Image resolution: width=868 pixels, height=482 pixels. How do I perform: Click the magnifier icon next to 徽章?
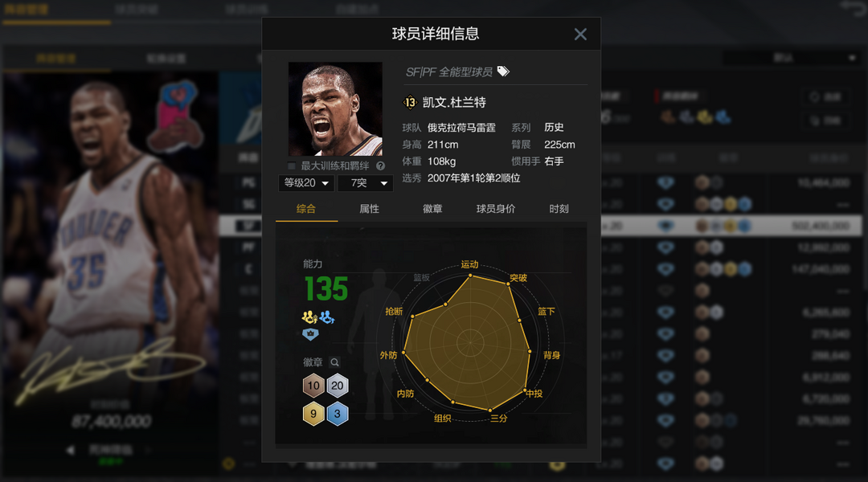334,362
